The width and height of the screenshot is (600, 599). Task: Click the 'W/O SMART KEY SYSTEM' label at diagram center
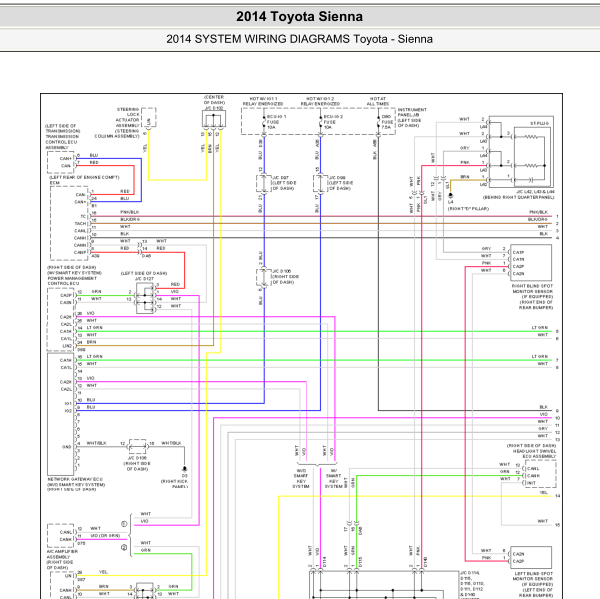(301, 478)
